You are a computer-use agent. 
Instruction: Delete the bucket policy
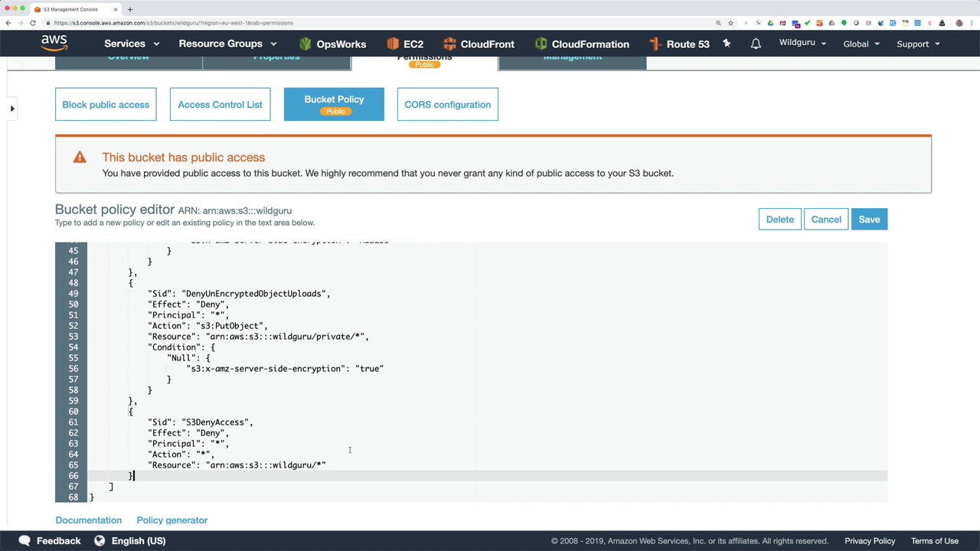click(x=780, y=220)
